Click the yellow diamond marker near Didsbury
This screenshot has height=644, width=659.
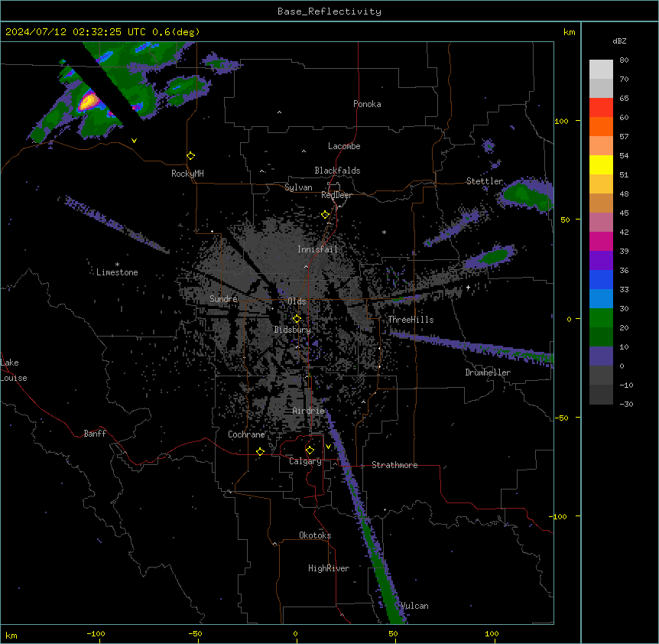[x=297, y=319]
